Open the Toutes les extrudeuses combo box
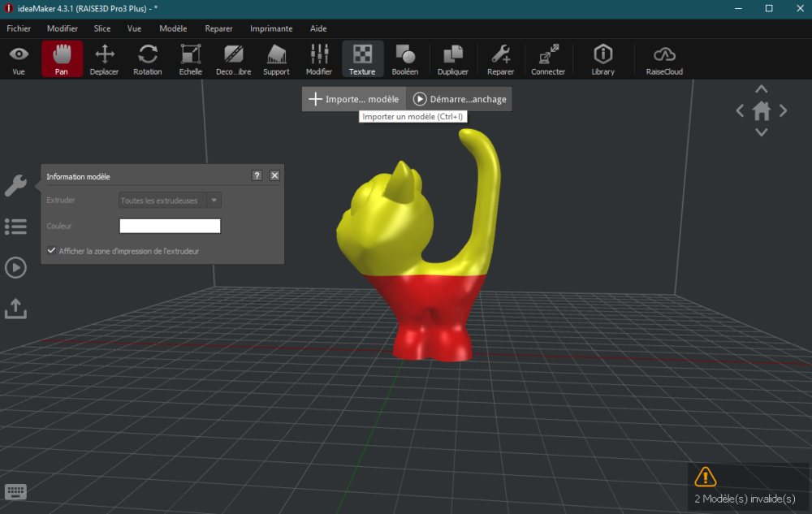The image size is (812, 514). click(170, 201)
